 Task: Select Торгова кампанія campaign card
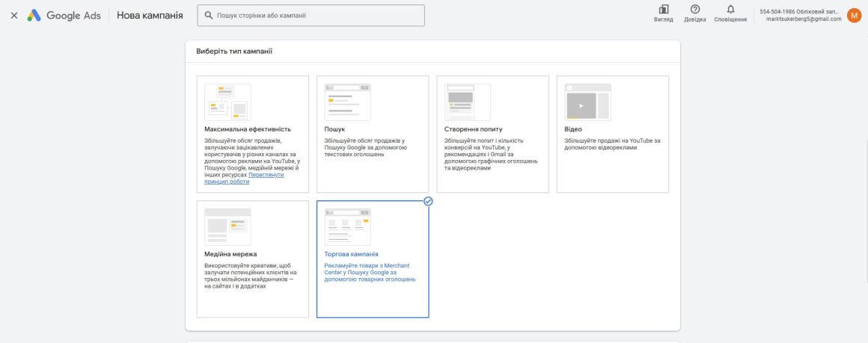point(373,259)
